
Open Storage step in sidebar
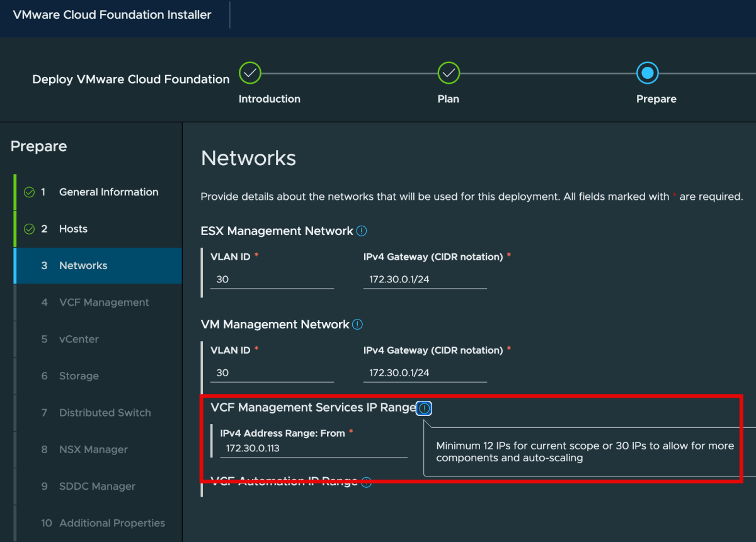click(x=98, y=376)
